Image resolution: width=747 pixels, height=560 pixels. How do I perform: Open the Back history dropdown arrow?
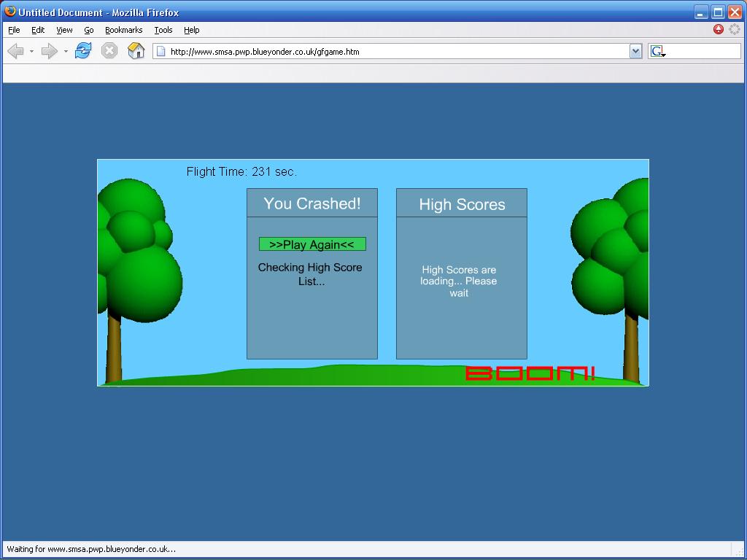pos(31,51)
